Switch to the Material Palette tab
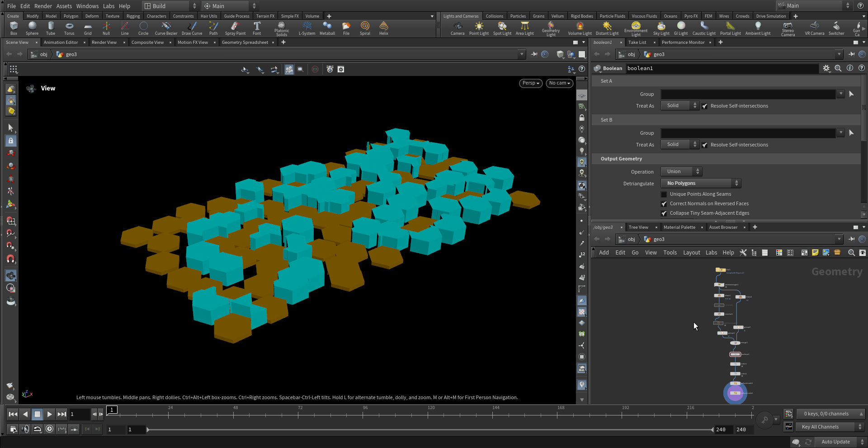The height and width of the screenshot is (448, 868). tap(679, 227)
